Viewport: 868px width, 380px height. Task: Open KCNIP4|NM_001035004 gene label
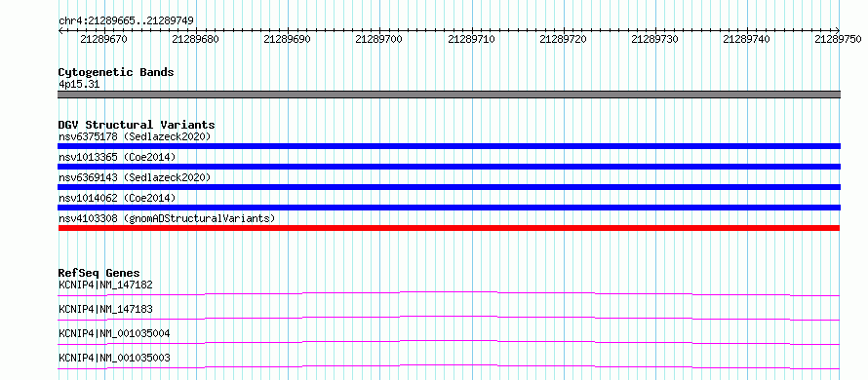[114, 333]
